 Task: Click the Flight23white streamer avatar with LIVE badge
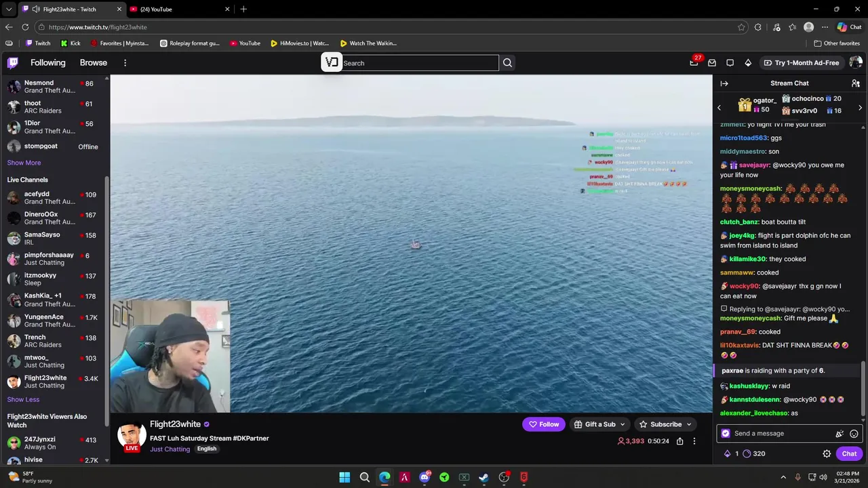[x=132, y=436]
